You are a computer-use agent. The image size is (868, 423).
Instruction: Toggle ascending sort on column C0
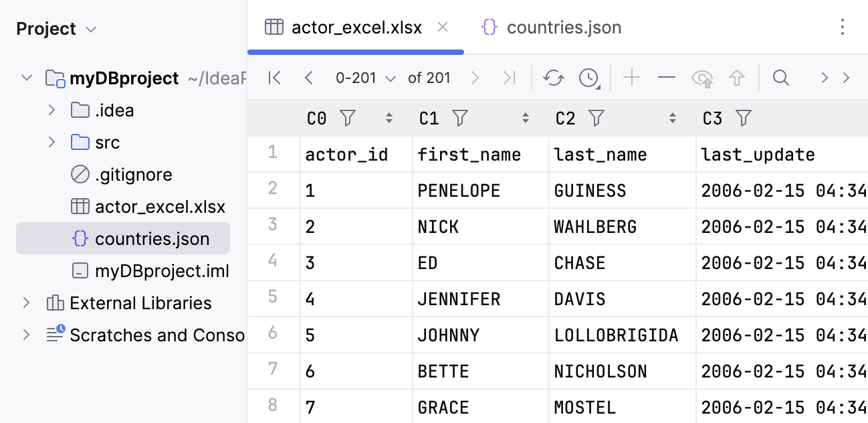pyautogui.click(x=389, y=118)
